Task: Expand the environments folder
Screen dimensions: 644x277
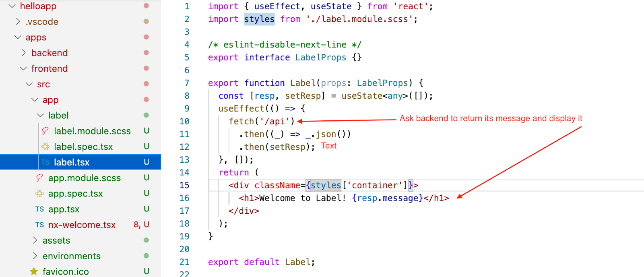Action: 35,256
